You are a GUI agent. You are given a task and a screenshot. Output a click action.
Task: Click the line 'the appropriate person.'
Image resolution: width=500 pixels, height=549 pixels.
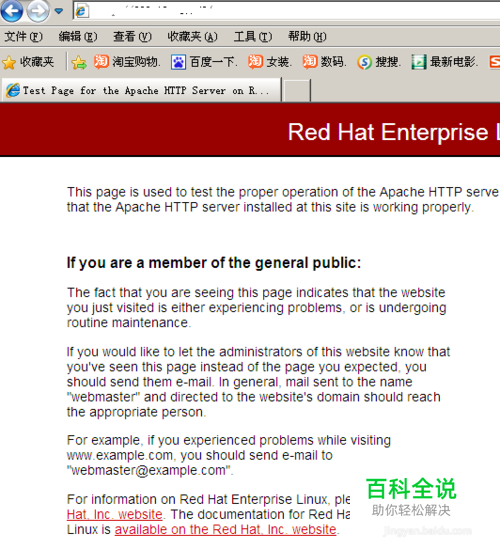[x=136, y=412]
